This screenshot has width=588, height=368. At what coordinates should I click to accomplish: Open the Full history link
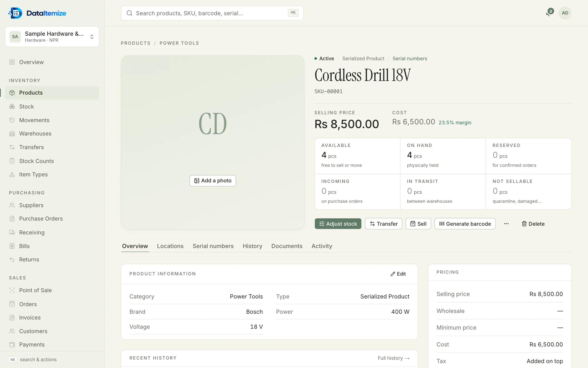(394, 358)
